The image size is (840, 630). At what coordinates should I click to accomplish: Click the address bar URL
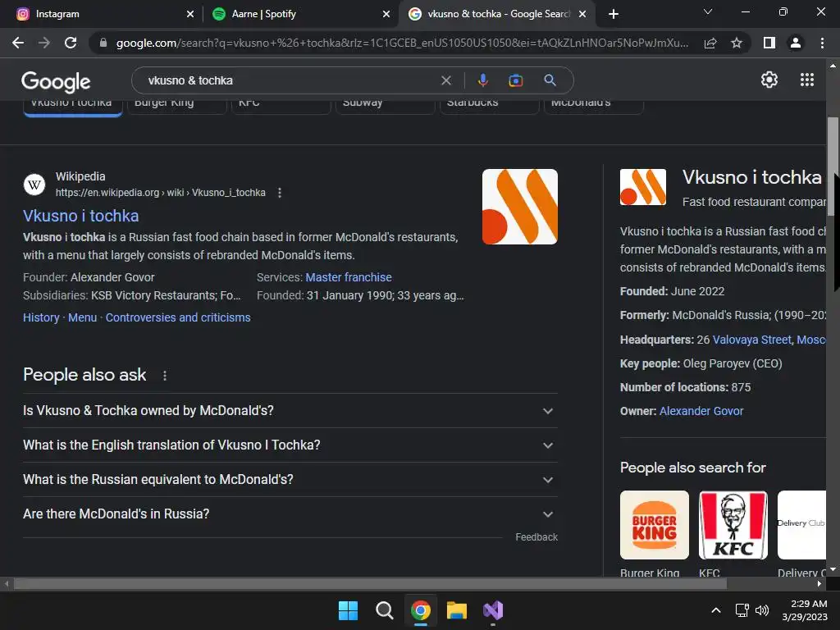(x=402, y=43)
